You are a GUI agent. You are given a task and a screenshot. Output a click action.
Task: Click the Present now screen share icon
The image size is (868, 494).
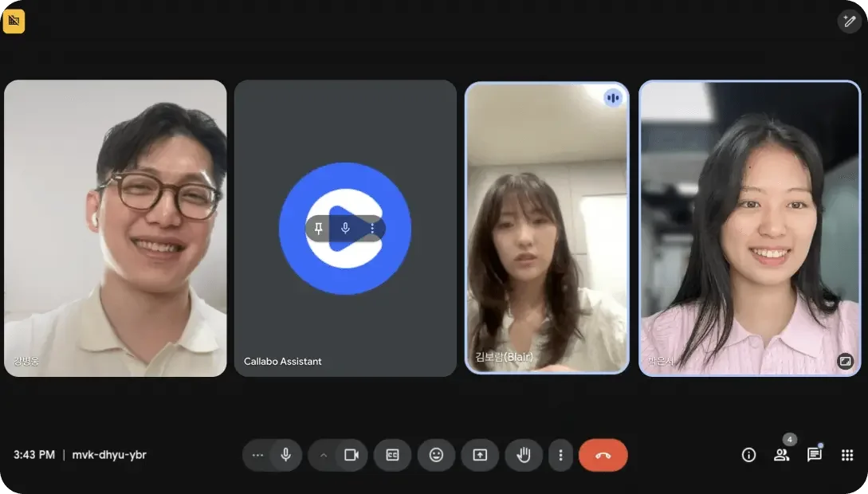click(480, 455)
